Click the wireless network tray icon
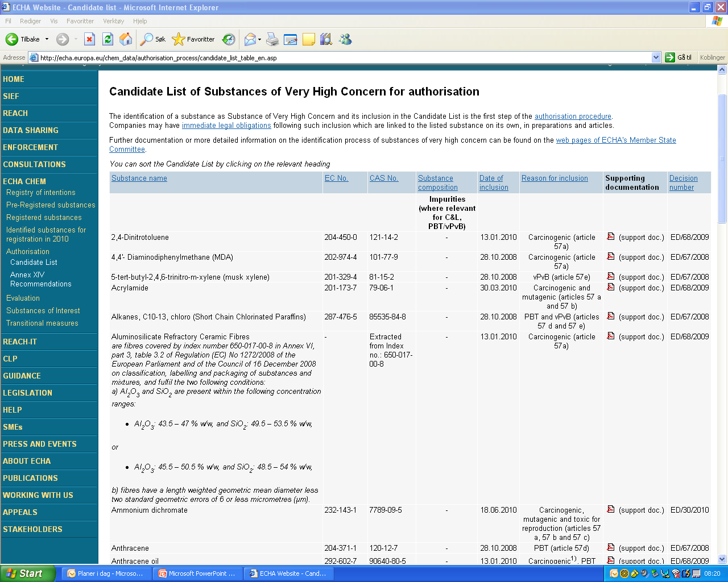 point(676,573)
